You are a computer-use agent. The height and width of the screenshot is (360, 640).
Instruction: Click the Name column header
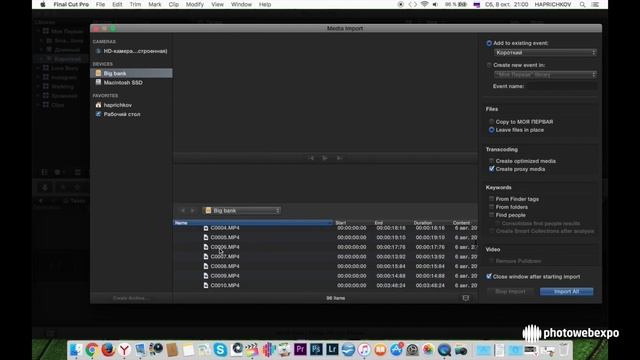[253, 223]
